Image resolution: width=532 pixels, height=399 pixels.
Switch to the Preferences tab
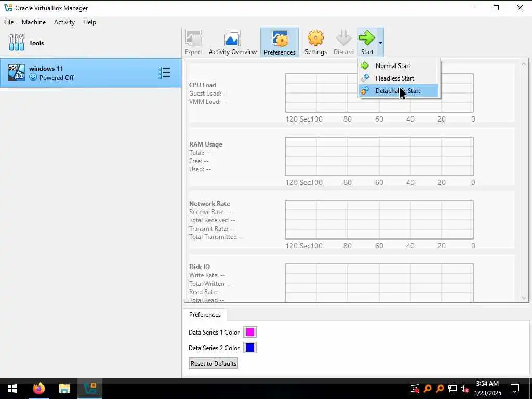pyautogui.click(x=205, y=314)
